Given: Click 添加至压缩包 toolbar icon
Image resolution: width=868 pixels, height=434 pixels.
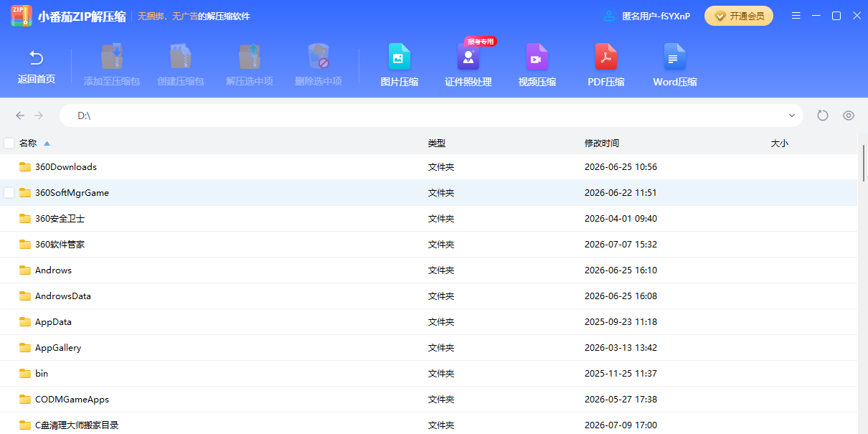Looking at the screenshot, I should (112, 57).
